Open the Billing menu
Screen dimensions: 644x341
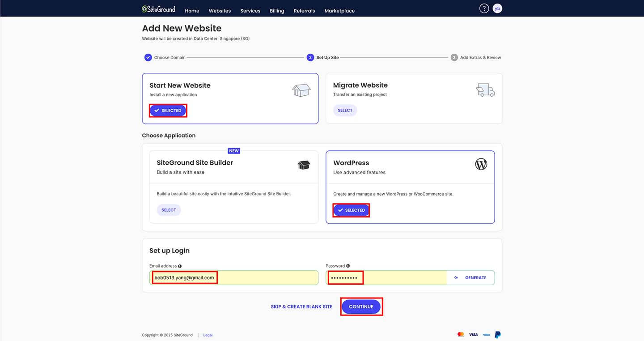click(277, 11)
